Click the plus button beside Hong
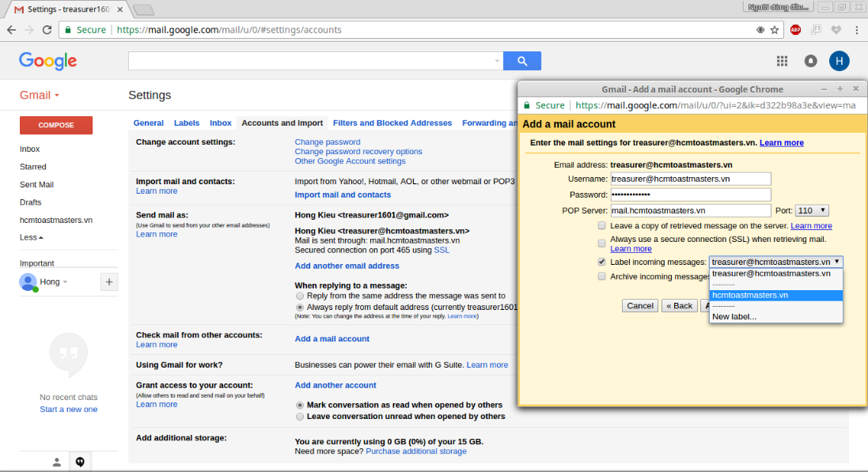Image resolution: width=868 pixels, height=472 pixels. (109, 282)
